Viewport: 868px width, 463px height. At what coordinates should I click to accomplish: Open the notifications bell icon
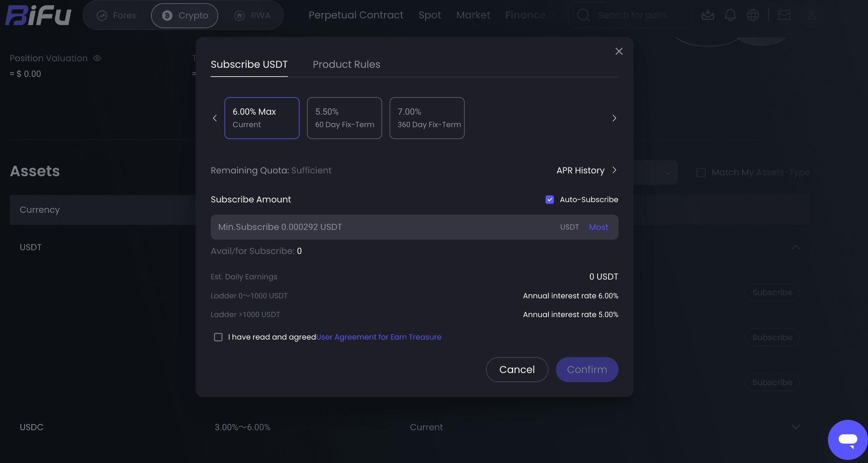pos(730,15)
